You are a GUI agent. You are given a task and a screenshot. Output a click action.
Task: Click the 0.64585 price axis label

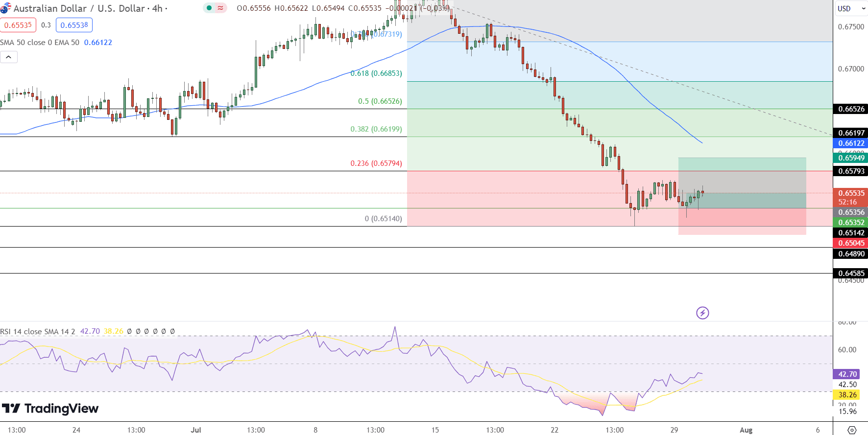point(851,273)
